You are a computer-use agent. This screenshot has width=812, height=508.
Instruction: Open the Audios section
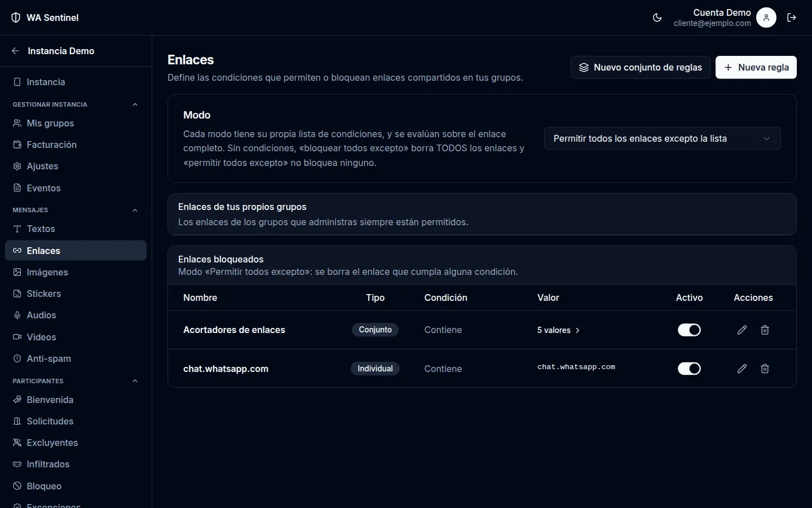[x=76, y=315]
